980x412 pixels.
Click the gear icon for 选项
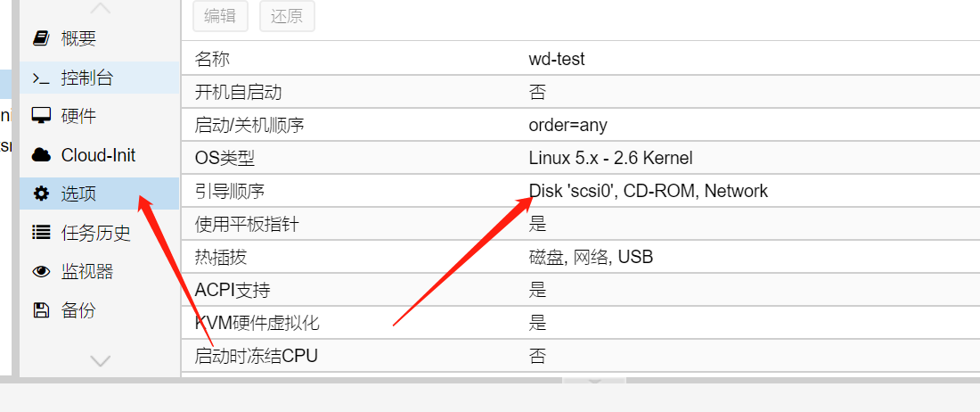41,194
